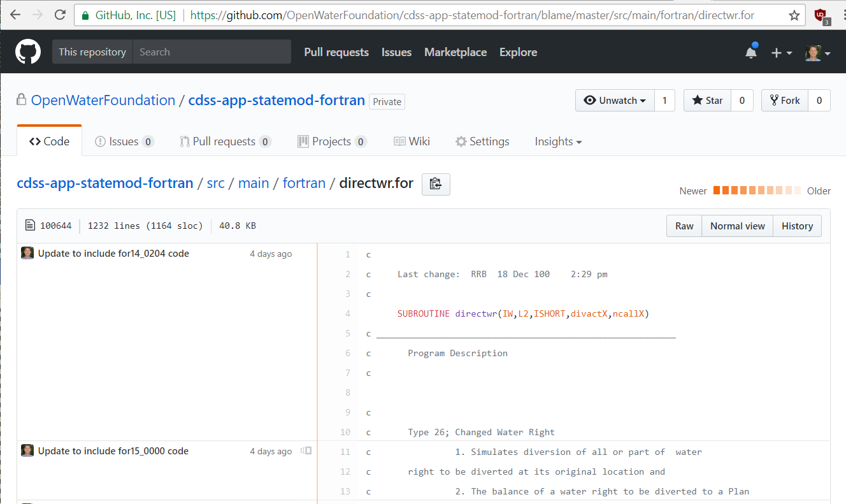Screen dimensions: 846x504
Task: Click the watchers count 1
Action: coord(664,101)
